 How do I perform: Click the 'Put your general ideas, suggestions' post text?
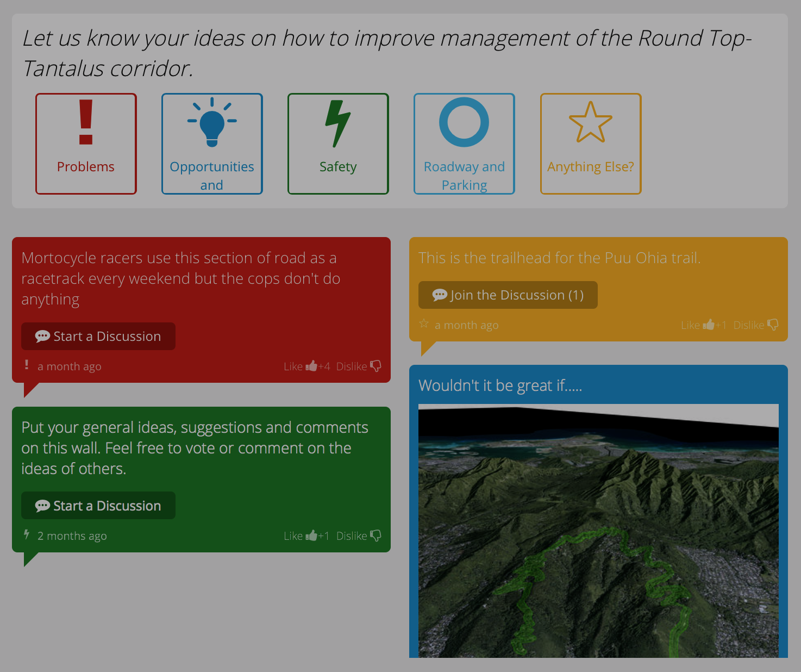195,448
